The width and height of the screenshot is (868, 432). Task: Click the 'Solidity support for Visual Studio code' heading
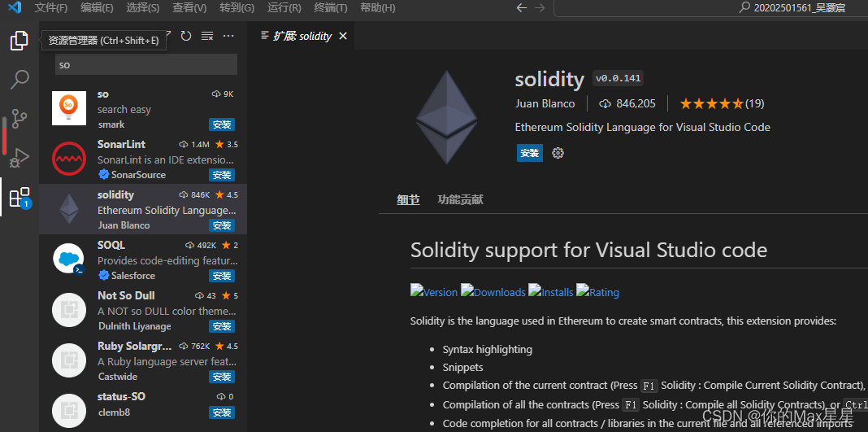tap(588, 250)
